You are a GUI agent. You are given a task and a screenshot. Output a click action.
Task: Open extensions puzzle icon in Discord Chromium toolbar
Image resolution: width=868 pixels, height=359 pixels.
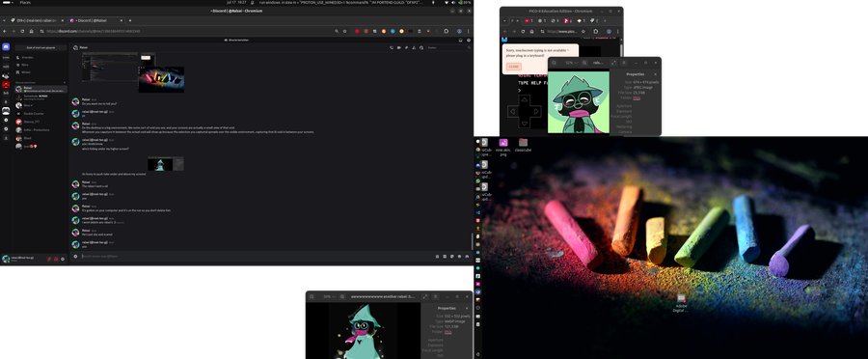pyautogui.click(x=447, y=31)
